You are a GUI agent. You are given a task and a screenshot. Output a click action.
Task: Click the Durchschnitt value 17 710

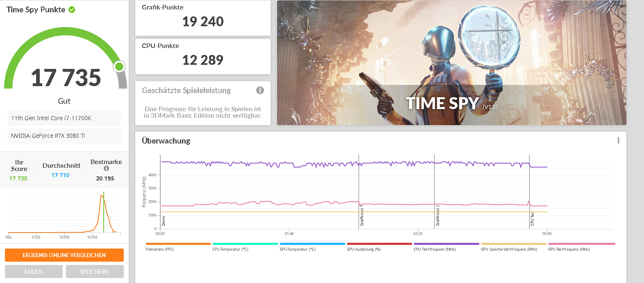tap(60, 175)
